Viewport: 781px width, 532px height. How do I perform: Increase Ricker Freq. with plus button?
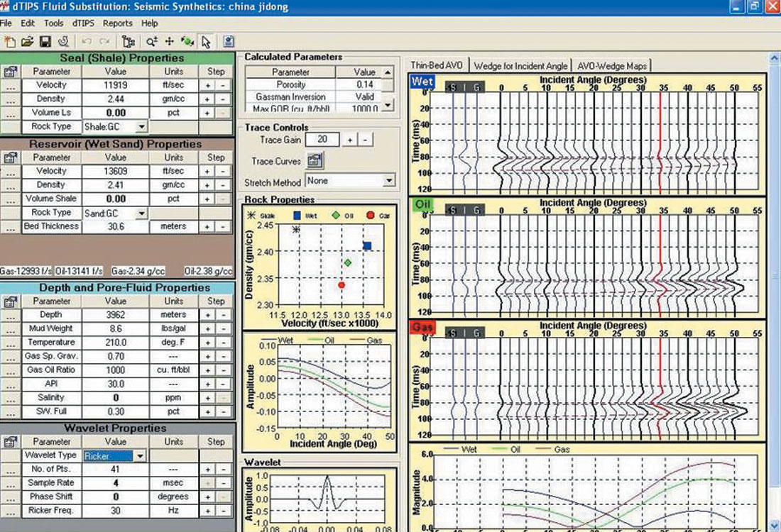208,511
